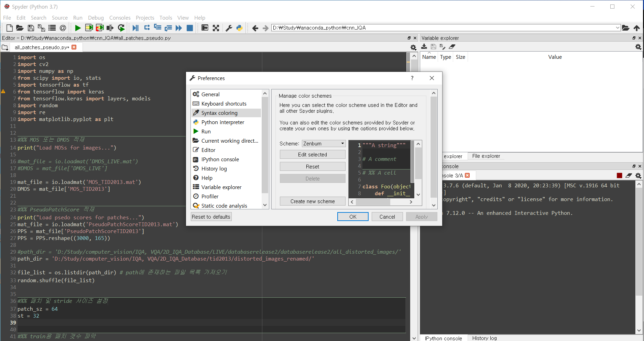Step into function debug icon
This screenshot has width=644, height=341.
pyautogui.click(x=157, y=28)
